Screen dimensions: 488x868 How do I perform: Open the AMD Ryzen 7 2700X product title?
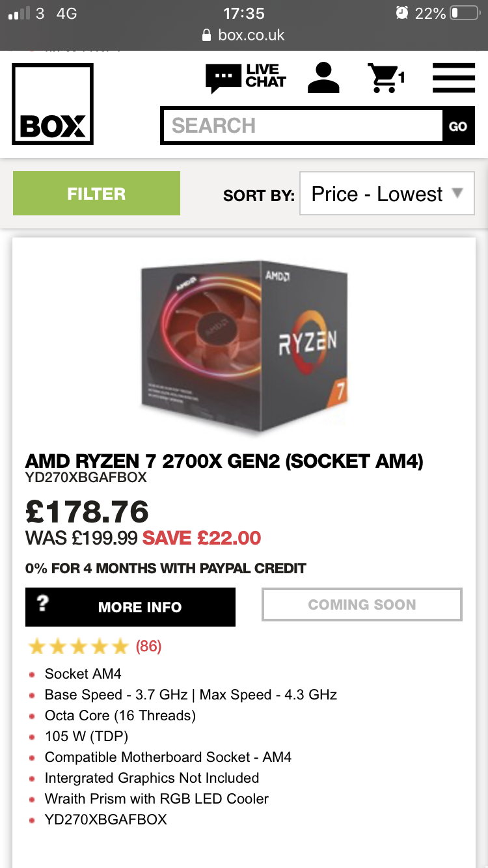(x=224, y=461)
